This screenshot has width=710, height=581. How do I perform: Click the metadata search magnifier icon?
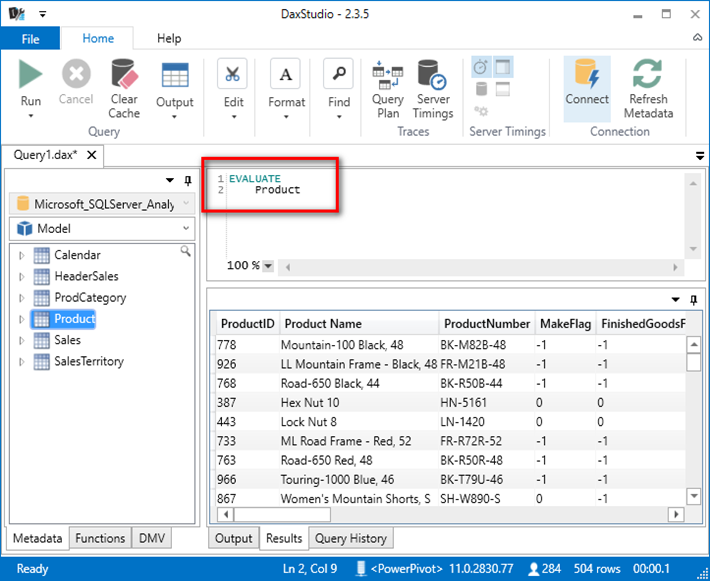click(185, 251)
